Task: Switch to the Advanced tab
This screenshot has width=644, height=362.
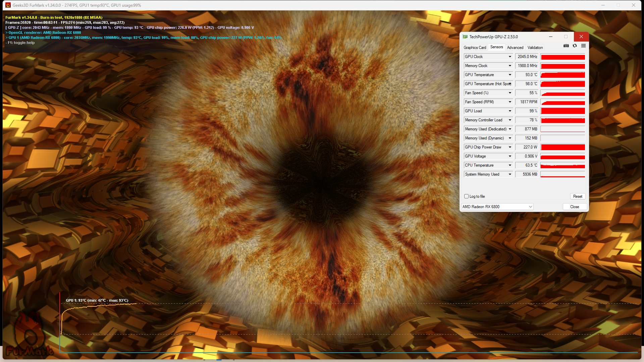Action: [515, 48]
